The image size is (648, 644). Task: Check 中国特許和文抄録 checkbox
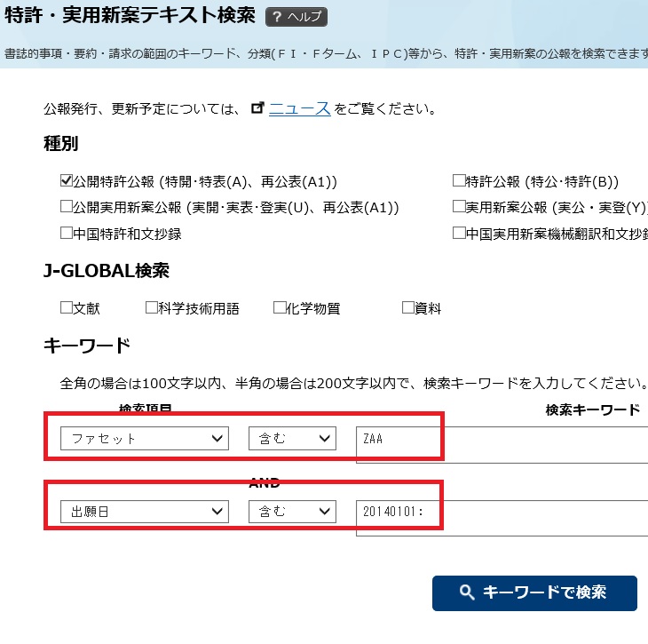coord(66,233)
